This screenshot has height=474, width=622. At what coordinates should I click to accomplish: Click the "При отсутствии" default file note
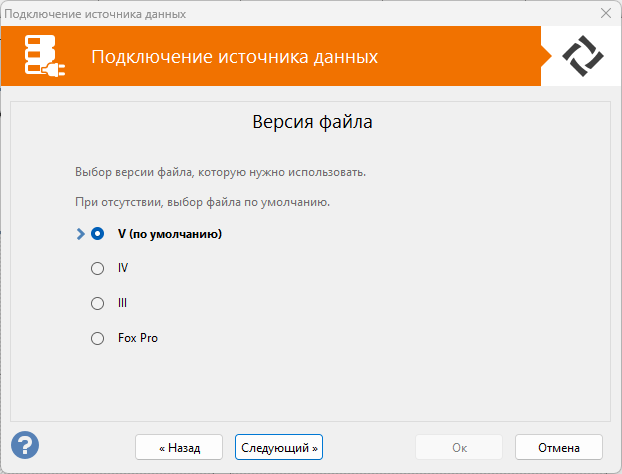tap(202, 202)
